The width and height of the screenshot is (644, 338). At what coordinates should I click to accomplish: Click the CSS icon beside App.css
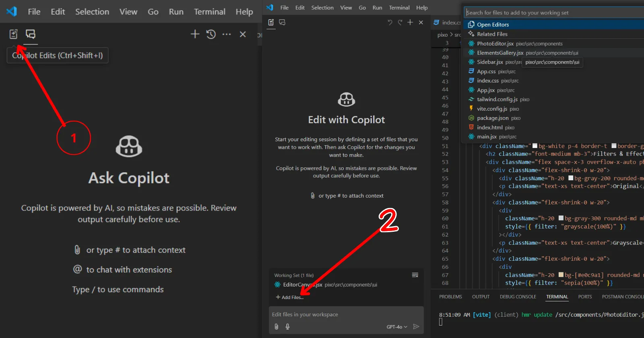coord(471,71)
